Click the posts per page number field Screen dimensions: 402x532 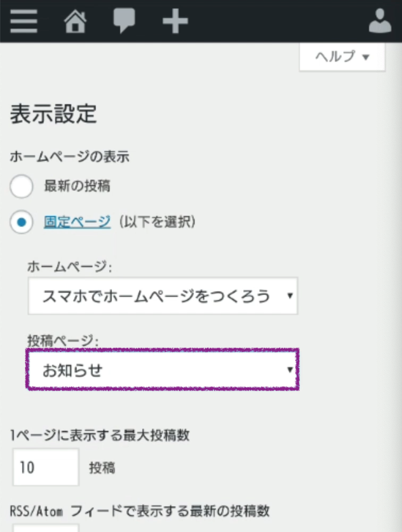[x=46, y=467]
